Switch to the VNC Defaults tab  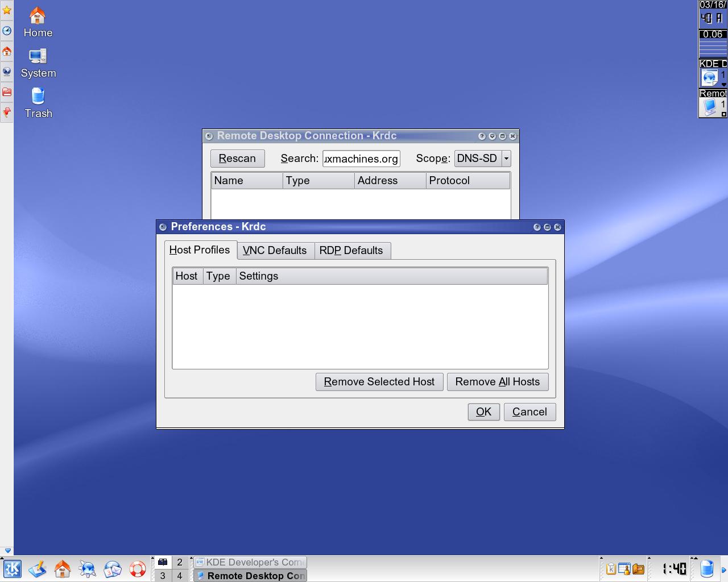275,251
